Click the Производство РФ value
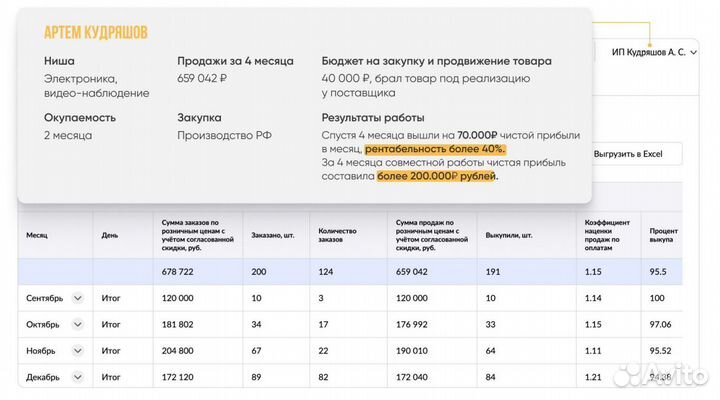The height and width of the screenshot is (400, 720). [225, 135]
